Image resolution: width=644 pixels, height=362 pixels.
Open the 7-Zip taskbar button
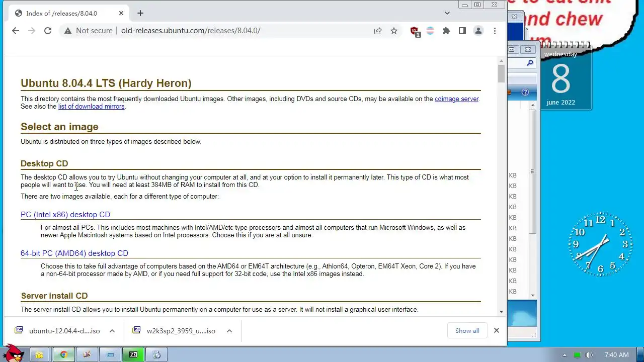click(x=133, y=354)
